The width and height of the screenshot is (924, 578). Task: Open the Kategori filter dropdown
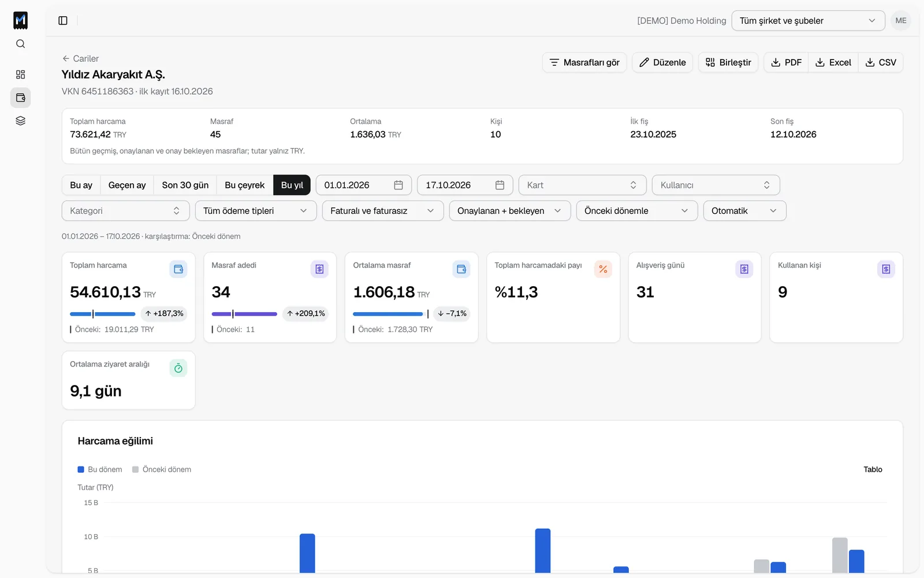click(x=125, y=211)
